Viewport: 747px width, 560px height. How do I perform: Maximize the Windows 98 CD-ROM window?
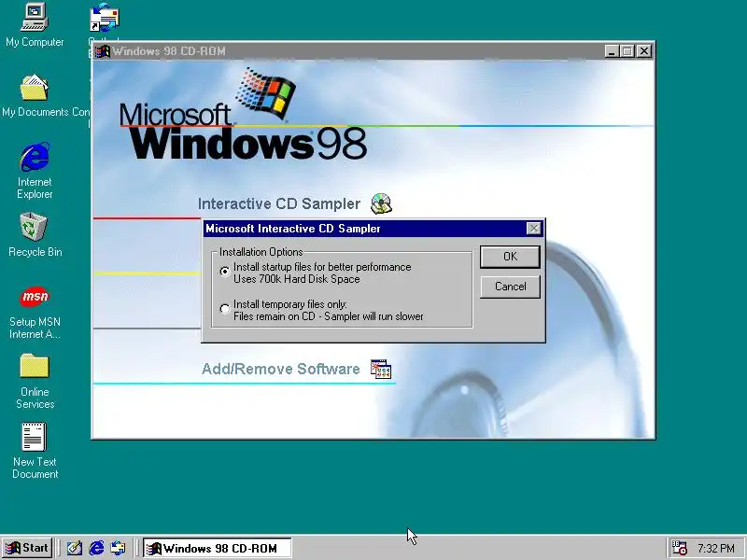click(627, 51)
